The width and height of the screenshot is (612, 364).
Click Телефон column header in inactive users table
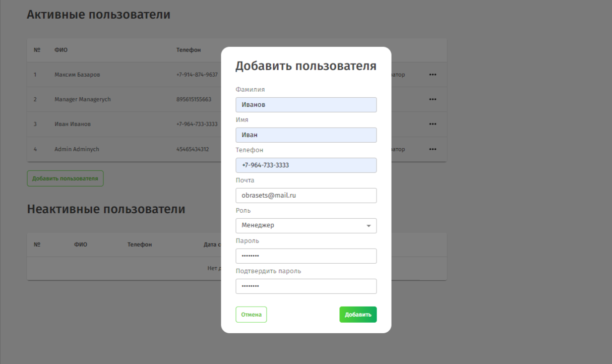point(140,245)
